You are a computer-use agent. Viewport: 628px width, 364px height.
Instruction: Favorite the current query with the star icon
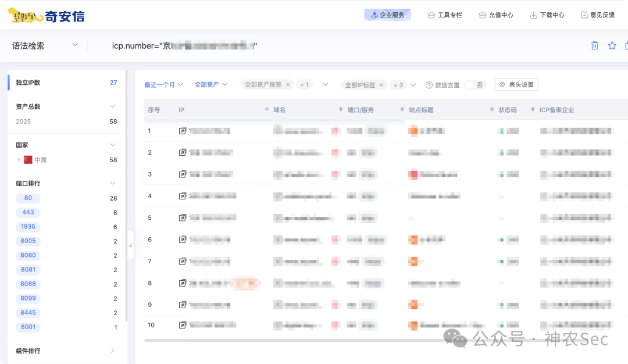pos(611,45)
